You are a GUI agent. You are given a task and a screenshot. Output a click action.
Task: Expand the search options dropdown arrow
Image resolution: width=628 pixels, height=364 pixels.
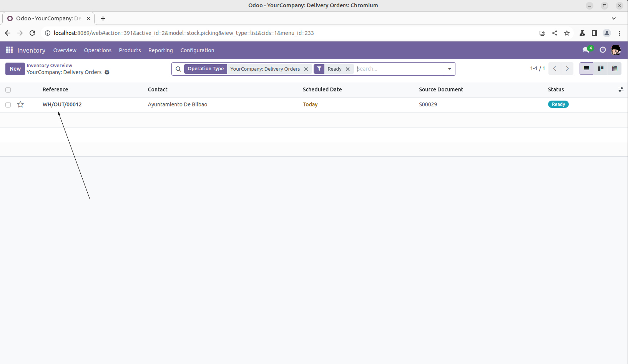pos(449,69)
